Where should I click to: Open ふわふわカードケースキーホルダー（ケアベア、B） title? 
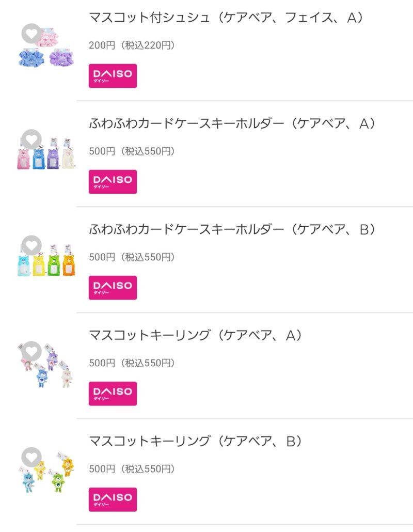coord(232,230)
